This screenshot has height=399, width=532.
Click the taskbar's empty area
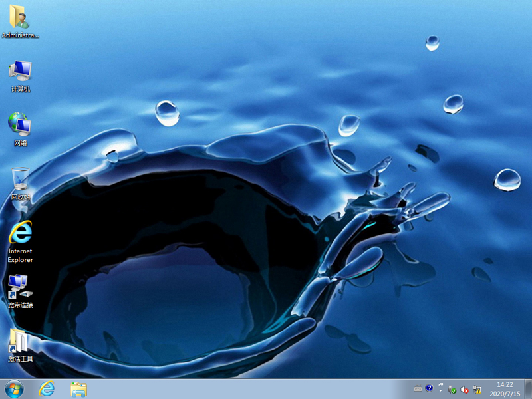click(253, 389)
